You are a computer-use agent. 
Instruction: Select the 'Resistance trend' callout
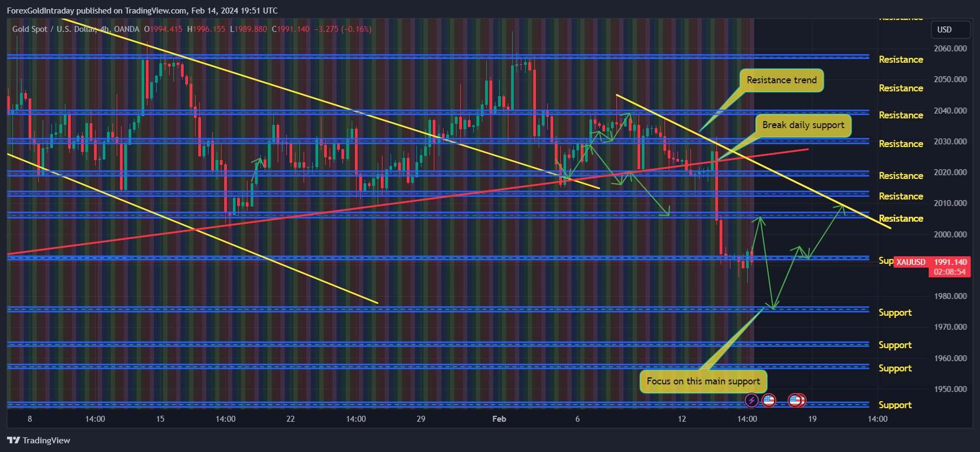[782, 80]
